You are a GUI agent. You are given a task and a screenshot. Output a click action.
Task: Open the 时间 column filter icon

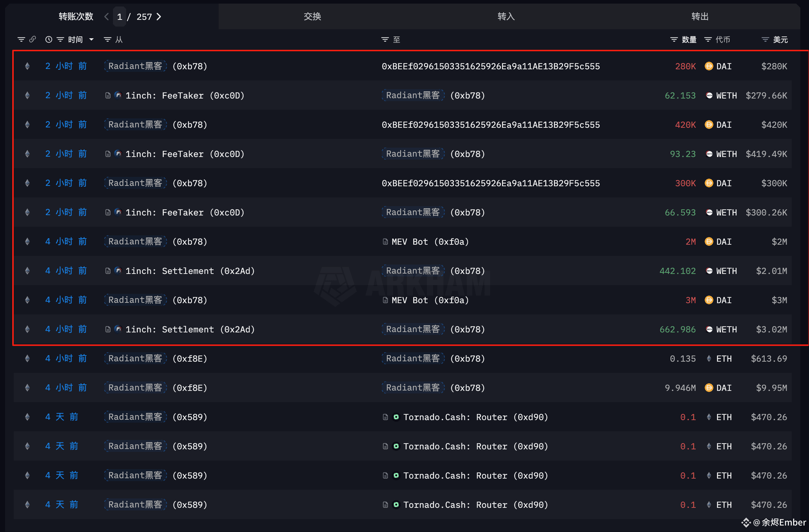(60, 39)
